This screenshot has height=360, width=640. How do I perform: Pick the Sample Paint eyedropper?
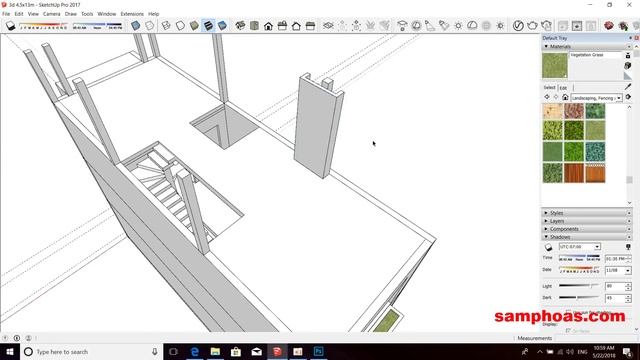(x=628, y=87)
